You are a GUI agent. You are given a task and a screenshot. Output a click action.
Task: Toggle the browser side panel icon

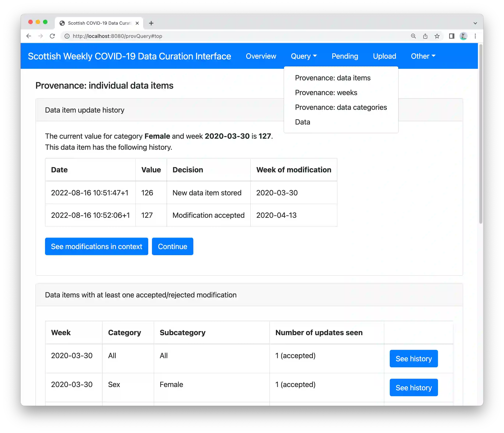[x=451, y=36]
